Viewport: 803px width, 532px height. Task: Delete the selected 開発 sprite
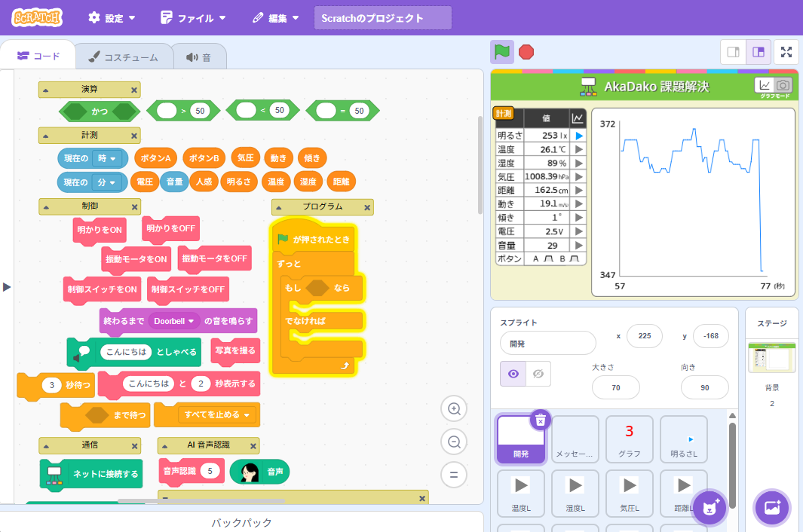coord(540,420)
